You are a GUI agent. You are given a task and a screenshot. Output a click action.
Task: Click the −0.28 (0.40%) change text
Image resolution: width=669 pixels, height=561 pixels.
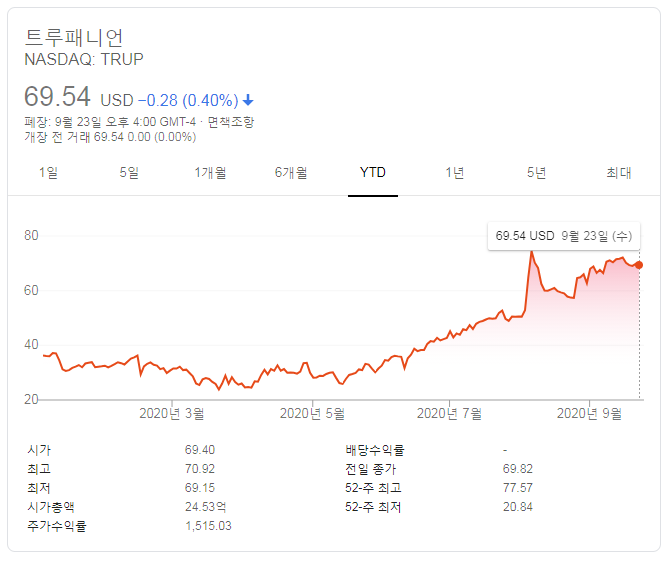188,101
